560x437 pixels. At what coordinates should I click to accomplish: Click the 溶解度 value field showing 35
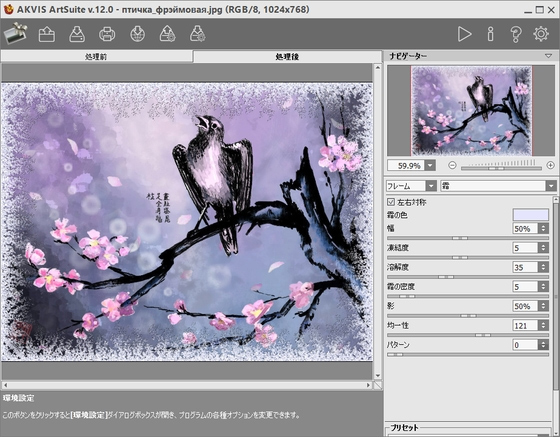tap(525, 267)
